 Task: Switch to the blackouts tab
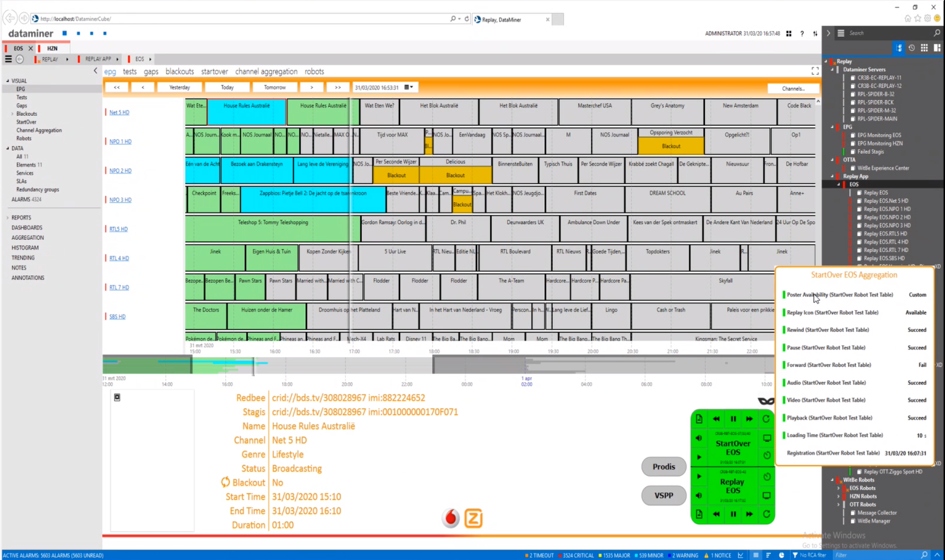[x=179, y=72]
